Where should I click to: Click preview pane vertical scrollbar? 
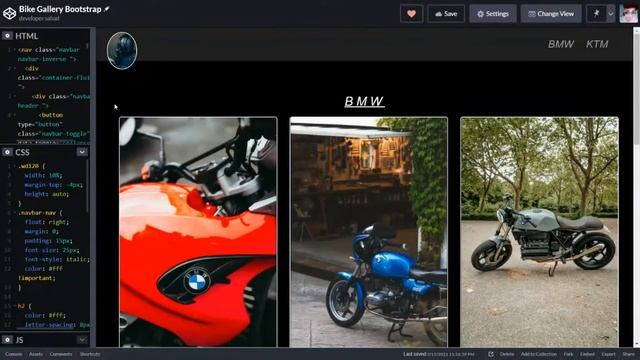(x=636, y=88)
